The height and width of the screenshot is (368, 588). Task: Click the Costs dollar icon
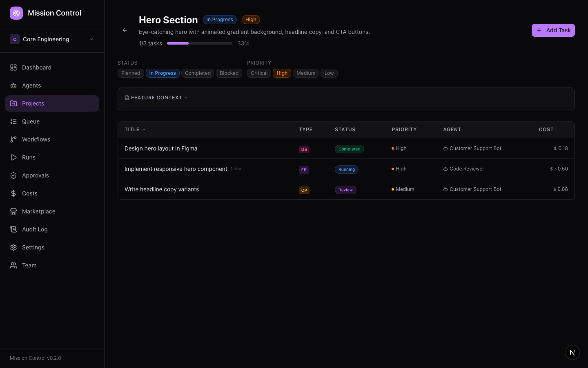click(x=13, y=193)
